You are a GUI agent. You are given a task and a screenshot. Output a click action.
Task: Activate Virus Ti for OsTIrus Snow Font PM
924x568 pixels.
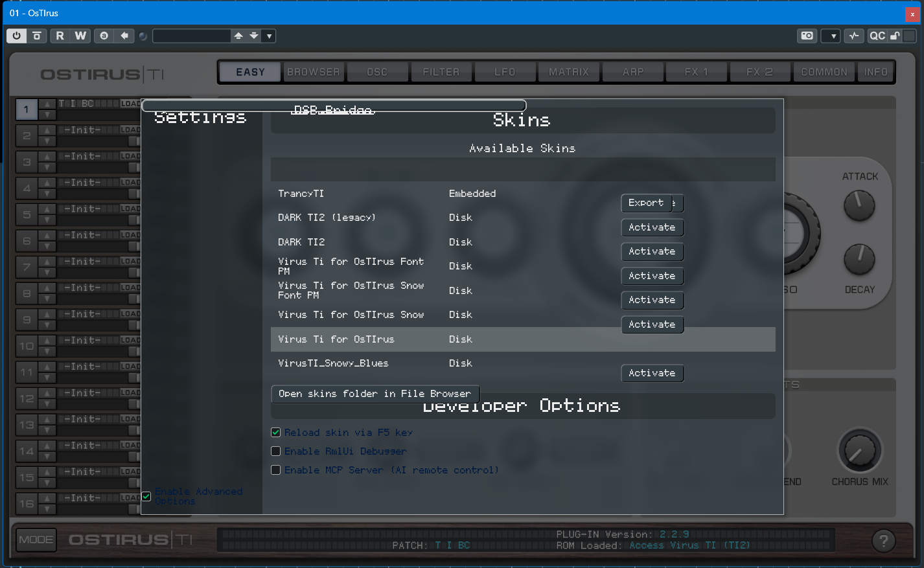[x=653, y=300]
